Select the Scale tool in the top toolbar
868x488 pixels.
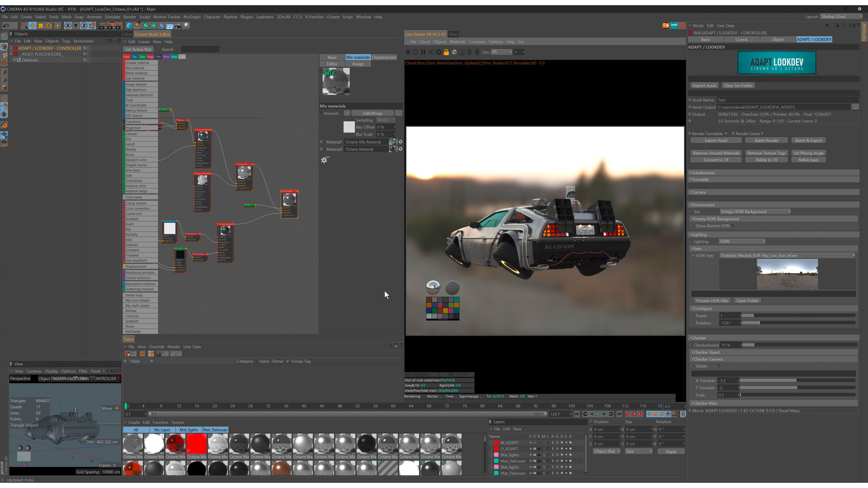(41, 26)
